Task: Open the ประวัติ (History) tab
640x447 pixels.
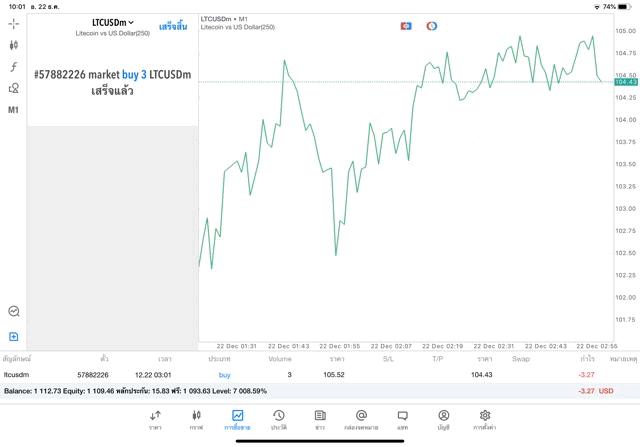Action: point(279,420)
